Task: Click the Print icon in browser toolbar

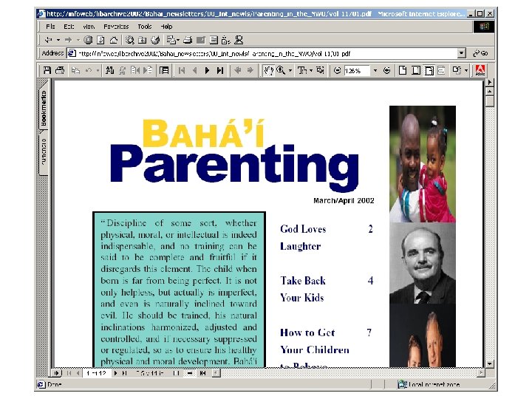Action: point(188,40)
